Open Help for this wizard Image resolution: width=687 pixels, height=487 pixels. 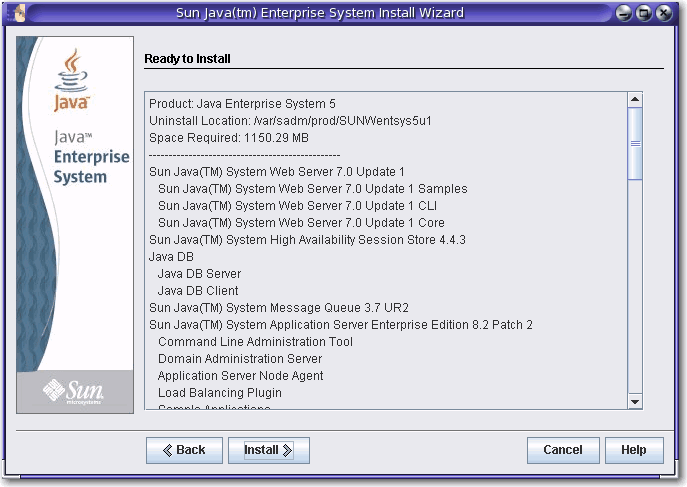[634, 450]
